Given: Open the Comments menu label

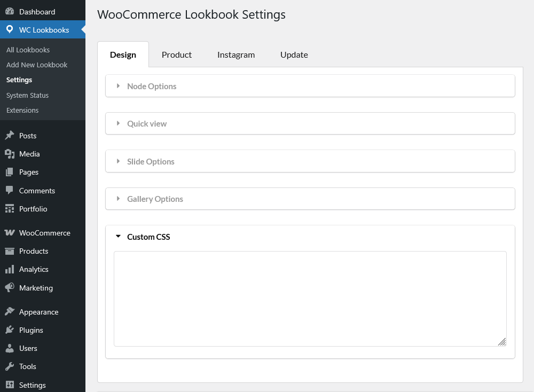Looking at the screenshot, I should (37, 191).
